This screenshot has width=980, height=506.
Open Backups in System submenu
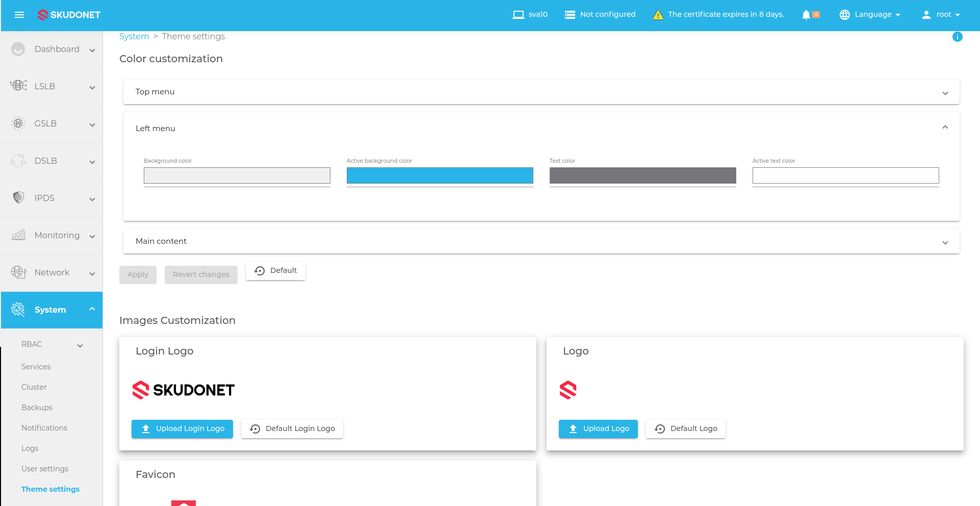(37, 408)
